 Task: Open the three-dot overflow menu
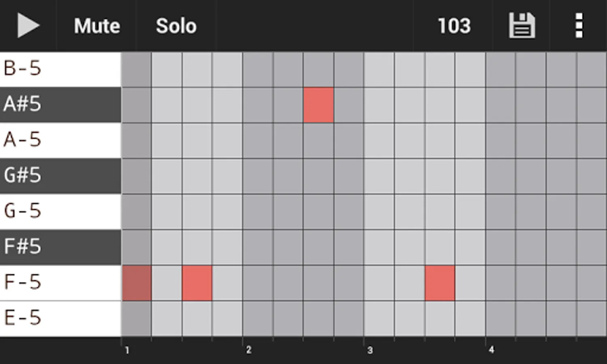click(579, 26)
